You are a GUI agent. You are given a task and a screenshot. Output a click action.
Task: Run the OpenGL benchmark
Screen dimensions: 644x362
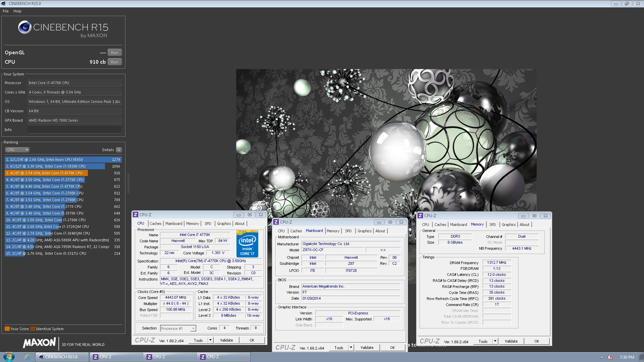click(114, 53)
